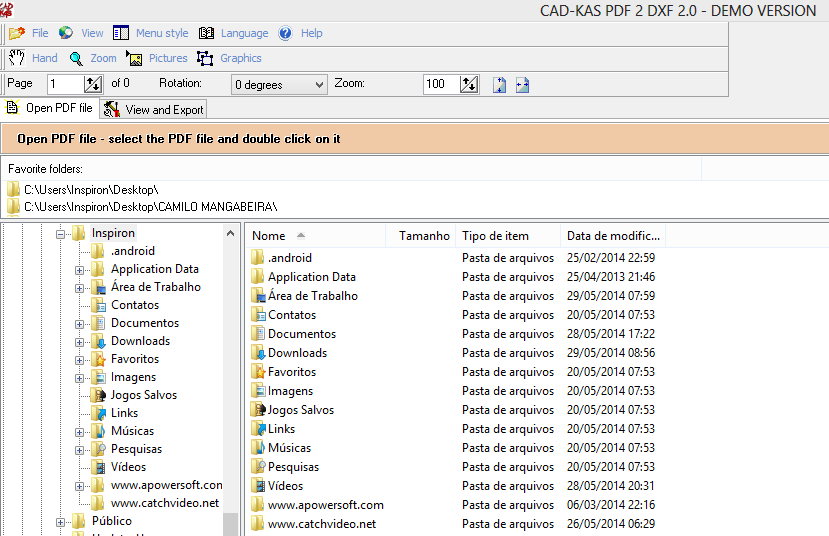
Task: Sort by the Tamanho column header
Action: (x=423, y=236)
